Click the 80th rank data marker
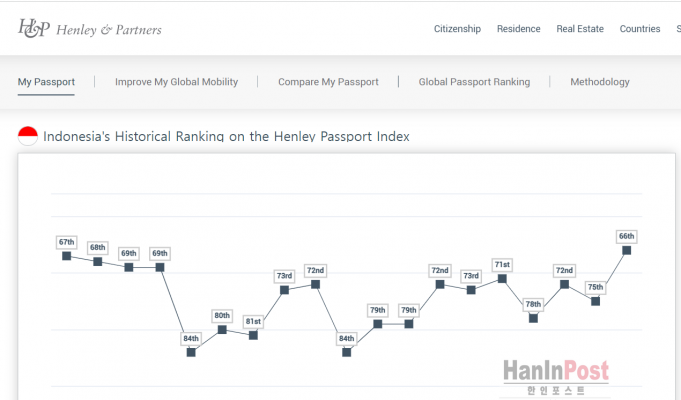The width and height of the screenshot is (681, 400). pos(222,329)
